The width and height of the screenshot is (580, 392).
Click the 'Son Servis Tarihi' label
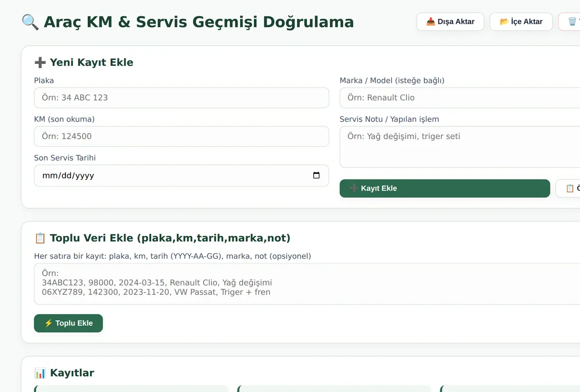65,158
